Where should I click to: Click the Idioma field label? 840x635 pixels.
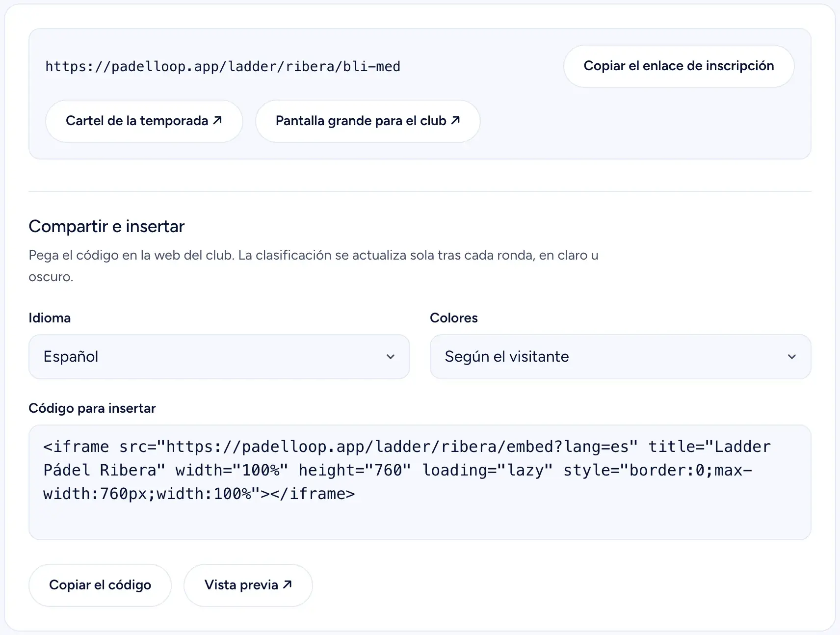tap(50, 318)
